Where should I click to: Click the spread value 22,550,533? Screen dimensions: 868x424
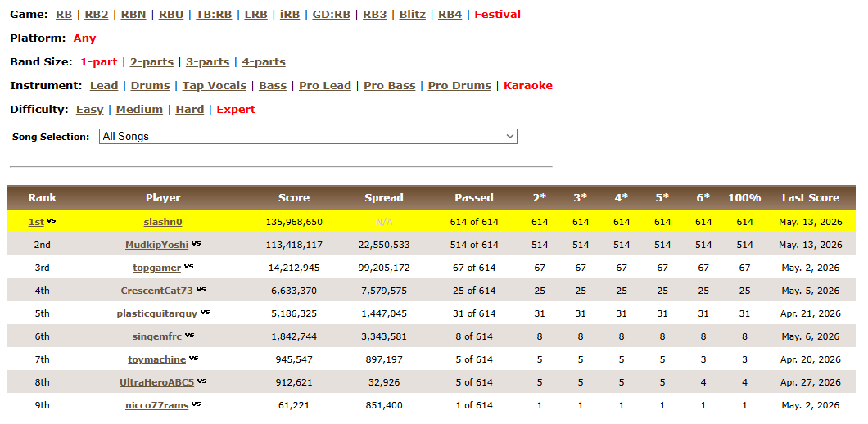[383, 245]
